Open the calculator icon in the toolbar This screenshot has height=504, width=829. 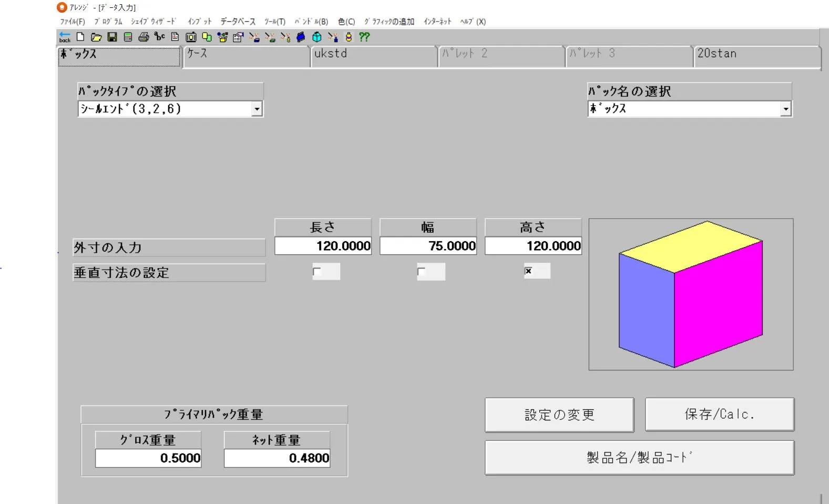pos(128,37)
